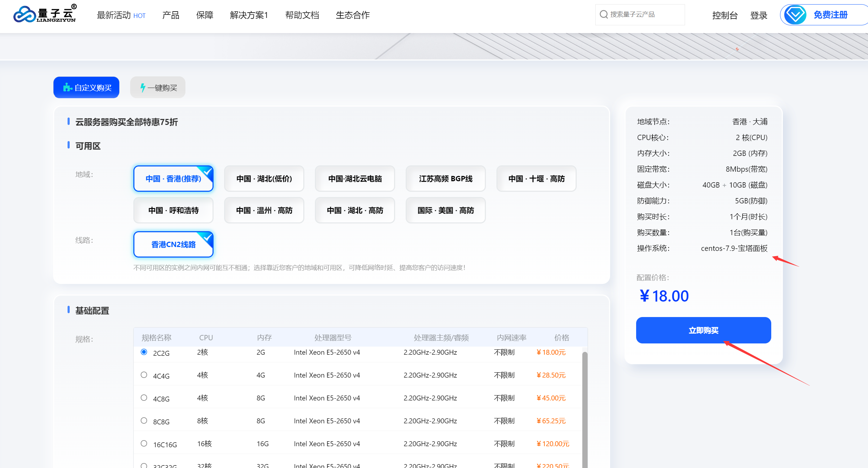Pick the 16C16G plan radio button
The height and width of the screenshot is (468, 868).
click(x=144, y=444)
